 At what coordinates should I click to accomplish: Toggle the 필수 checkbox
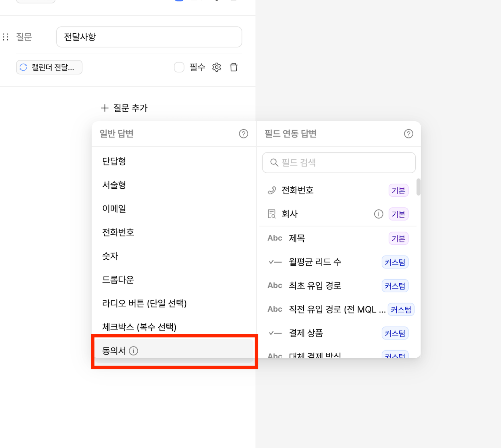(179, 67)
